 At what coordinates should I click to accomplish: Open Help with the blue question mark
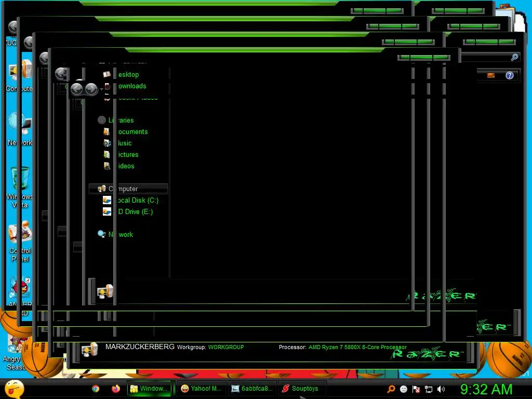point(509,75)
